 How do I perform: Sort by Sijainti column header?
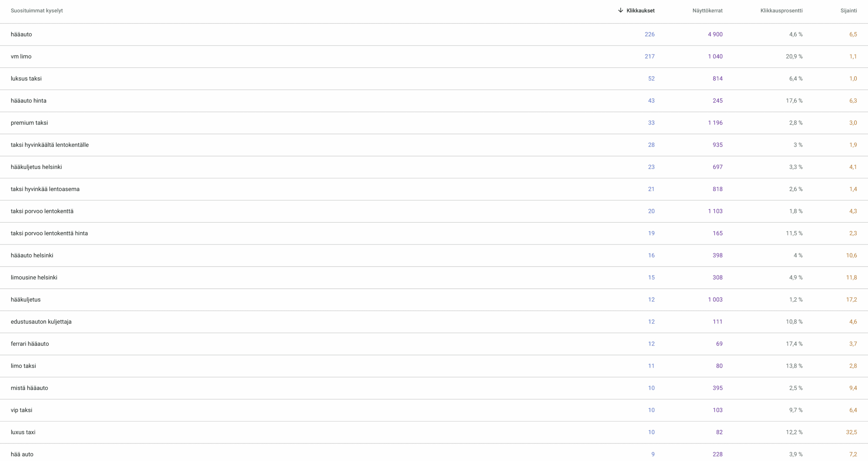point(848,11)
